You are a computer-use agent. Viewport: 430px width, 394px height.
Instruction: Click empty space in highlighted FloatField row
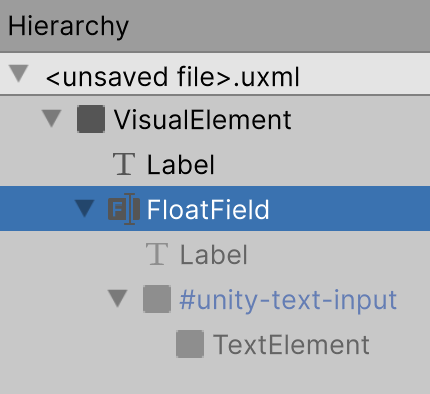(x=350, y=209)
